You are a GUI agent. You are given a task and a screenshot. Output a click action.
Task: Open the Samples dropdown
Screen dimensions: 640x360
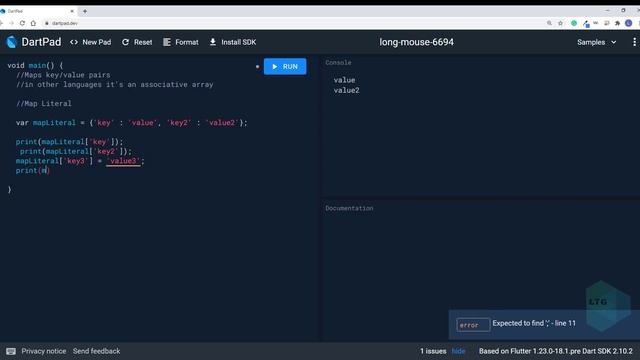click(x=596, y=42)
